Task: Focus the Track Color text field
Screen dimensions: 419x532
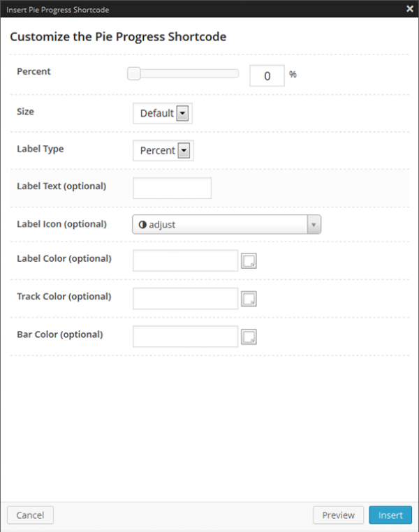Action: point(185,299)
